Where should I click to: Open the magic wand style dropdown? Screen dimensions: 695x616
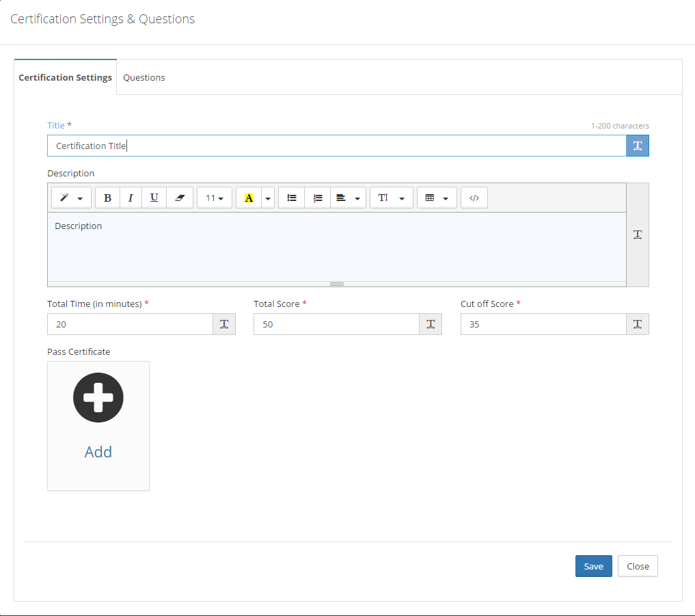[x=71, y=198]
